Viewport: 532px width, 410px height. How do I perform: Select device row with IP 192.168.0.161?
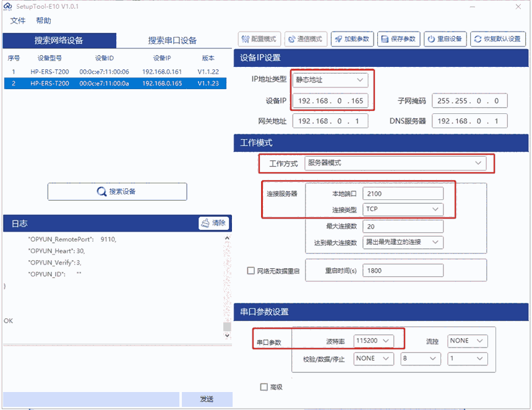click(x=114, y=72)
